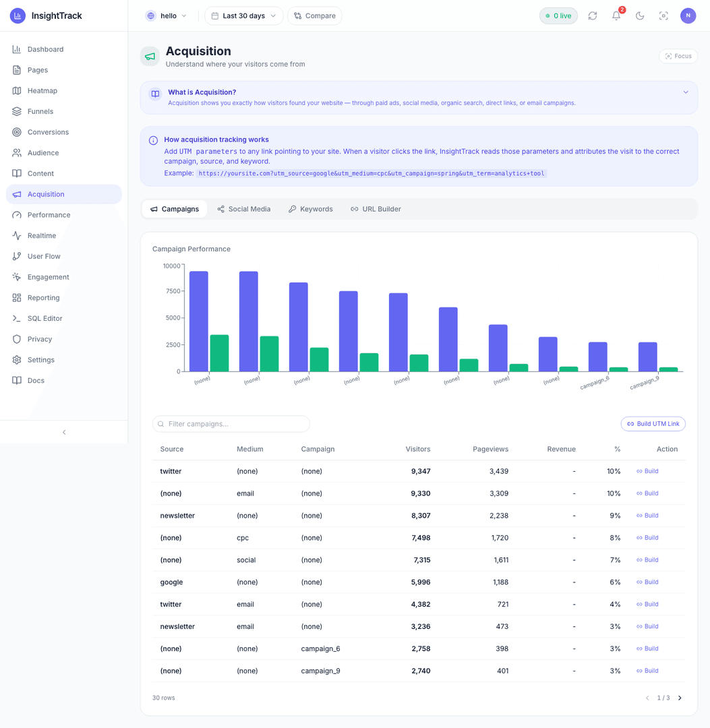Switch to the Social Media tab

[244, 209]
